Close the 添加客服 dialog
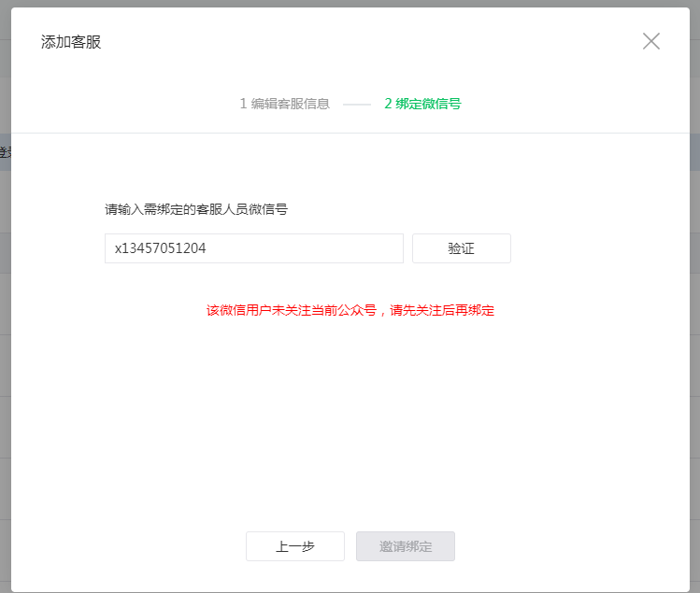Image resolution: width=700 pixels, height=593 pixels. click(x=650, y=41)
